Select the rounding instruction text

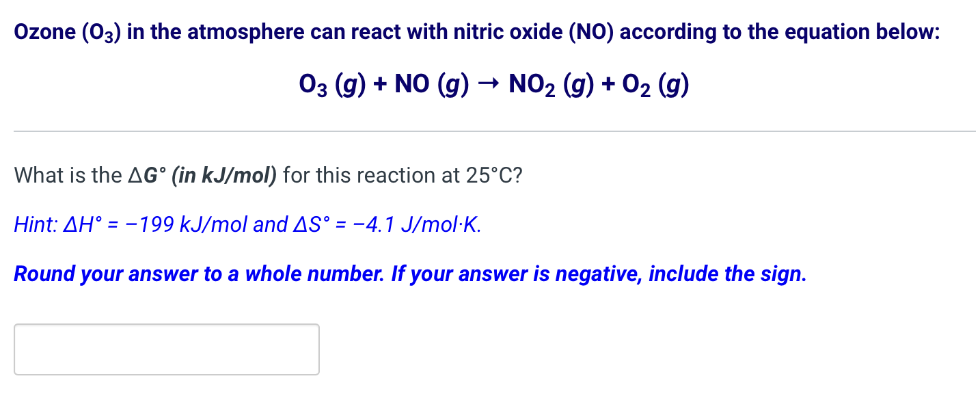click(x=409, y=274)
